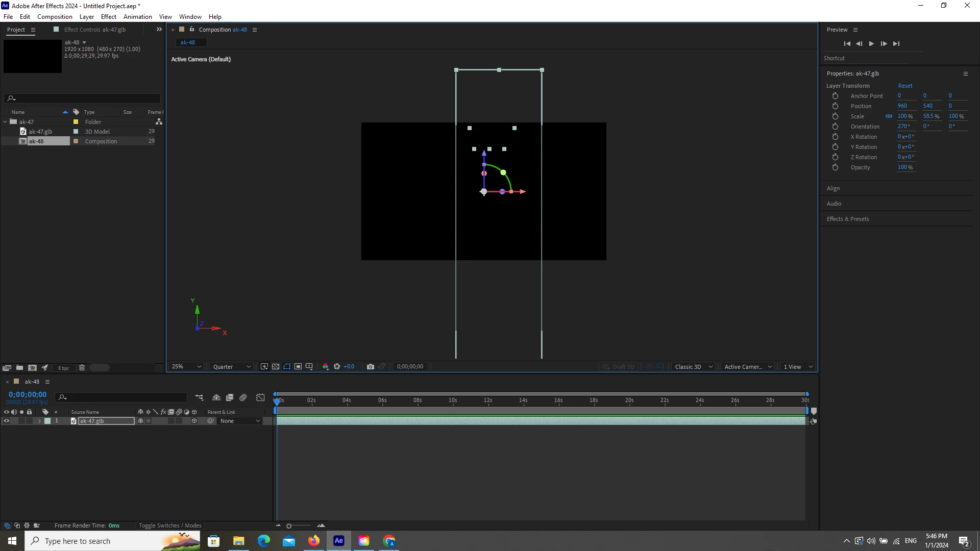980x551 pixels.
Task: Click the timeline zoom slider handle
Action: coord(289,526)
